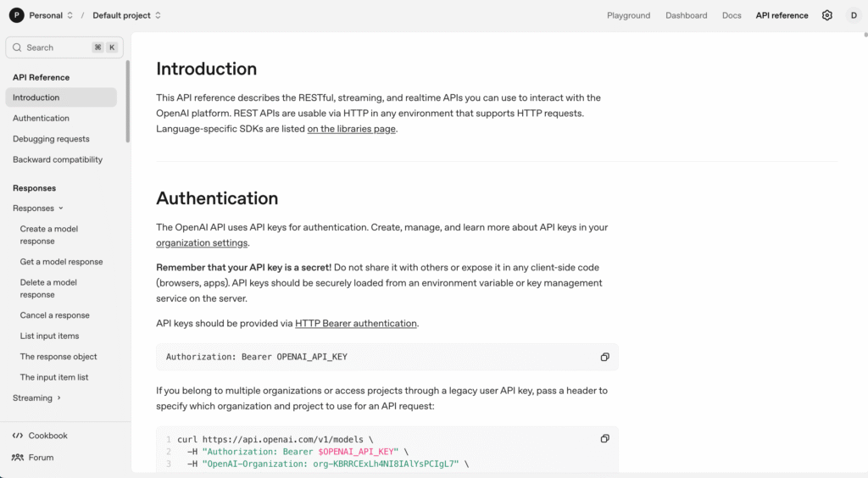Image resolution: width=868 pixels, height=478 pixels.
Task: Copy the Authorization Bearer code snippet
Action: (604, 357)
